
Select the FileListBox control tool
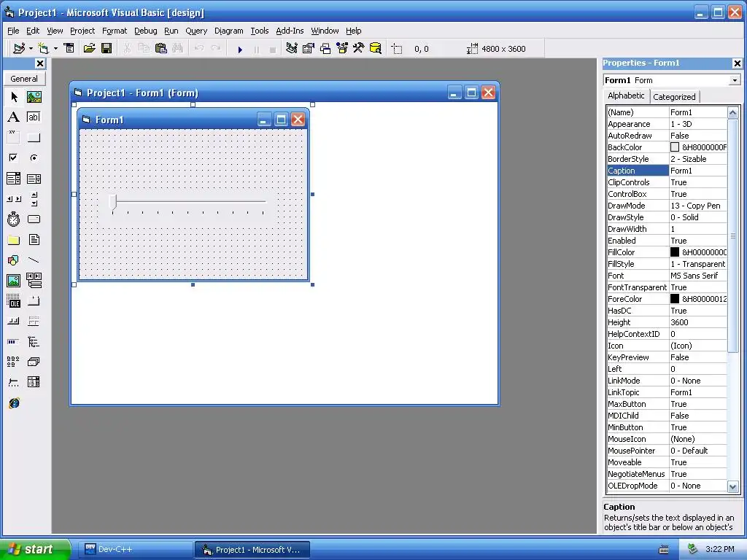pos(34,239)
